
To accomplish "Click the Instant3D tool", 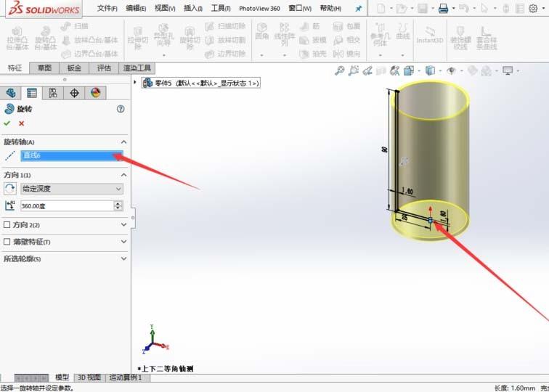I will coord(430,35).
